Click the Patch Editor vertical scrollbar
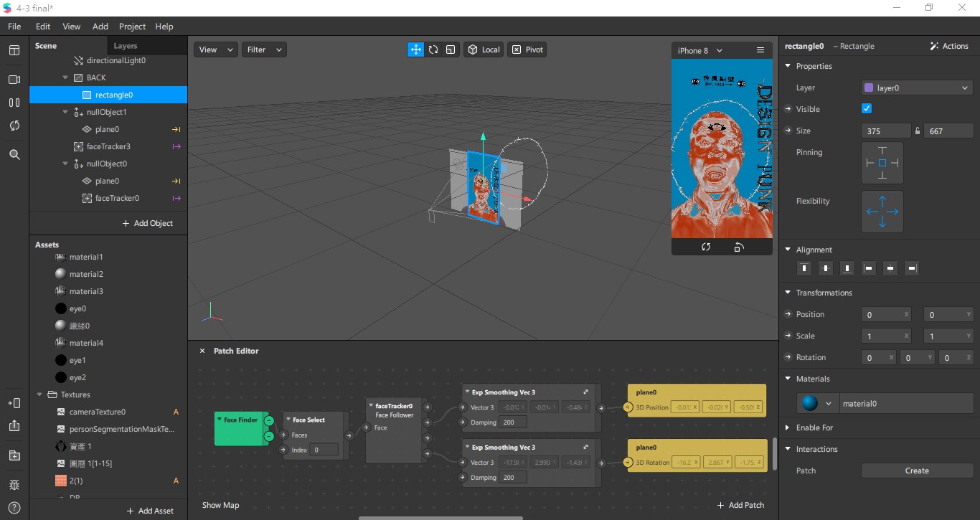Viewport: 980px width, 520px height. tap(774, 453)
